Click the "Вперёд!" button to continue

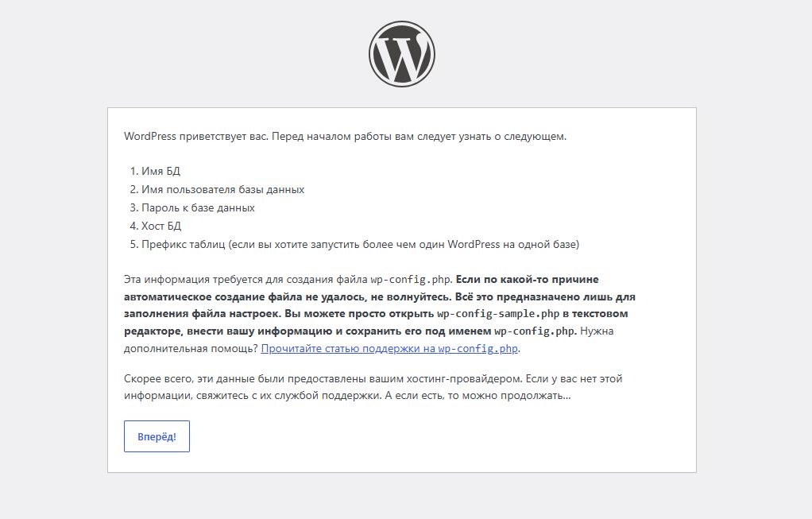coord(157,436)
